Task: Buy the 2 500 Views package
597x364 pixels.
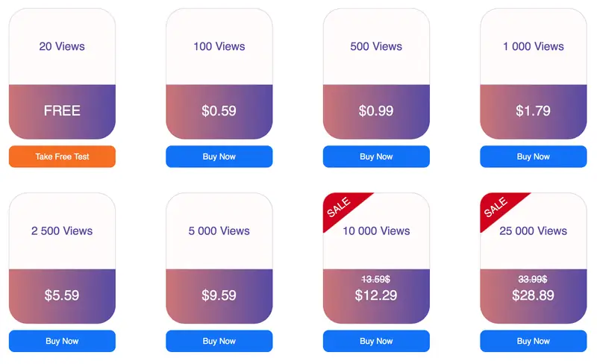Action: pyautogui.click(x=62, y=341)
